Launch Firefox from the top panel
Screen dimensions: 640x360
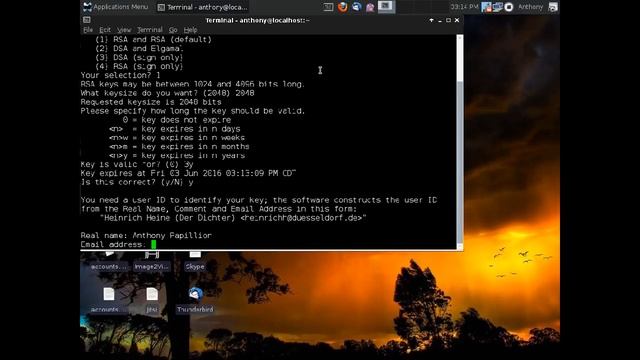click(x=343, y=7)
